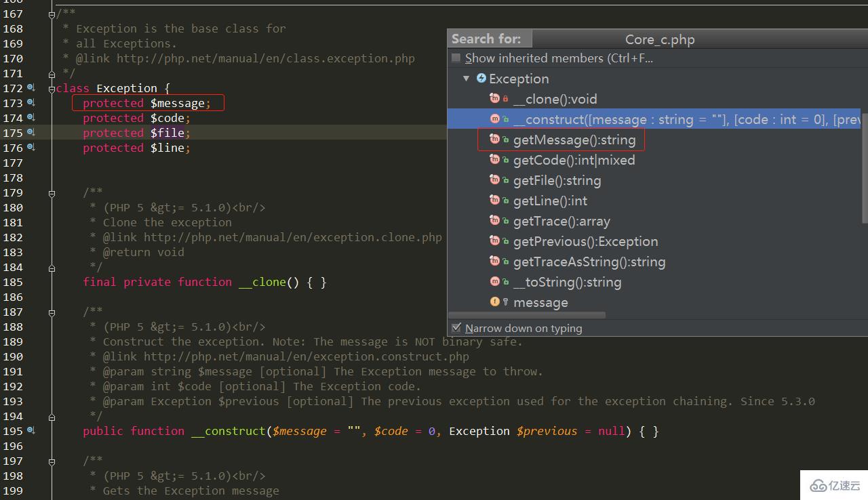Toggle Show inherited members checkbox
The image size is (868, 500).
click(x=456, y=58)
